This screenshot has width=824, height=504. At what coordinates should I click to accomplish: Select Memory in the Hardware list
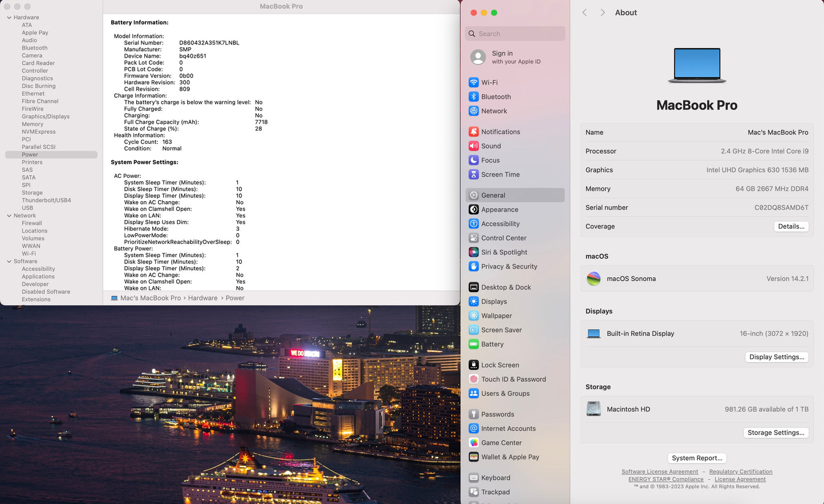coord(33,124)
